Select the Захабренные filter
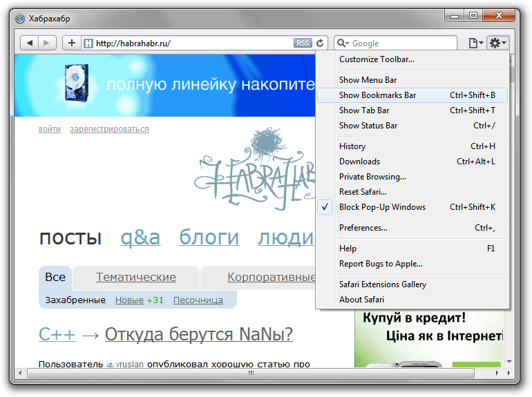The width and height of the screenshot is (532, 397). pyautogui.click(x=75, y=300)
